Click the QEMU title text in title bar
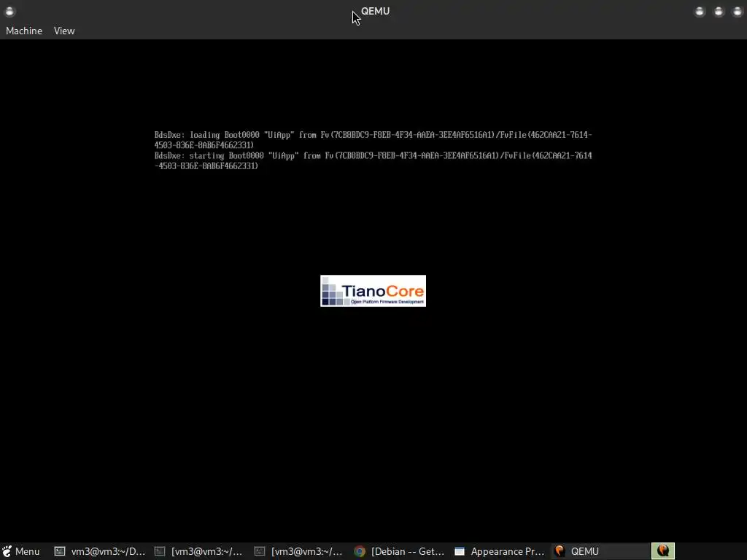The image size is (747, 560). pos(376,11)
